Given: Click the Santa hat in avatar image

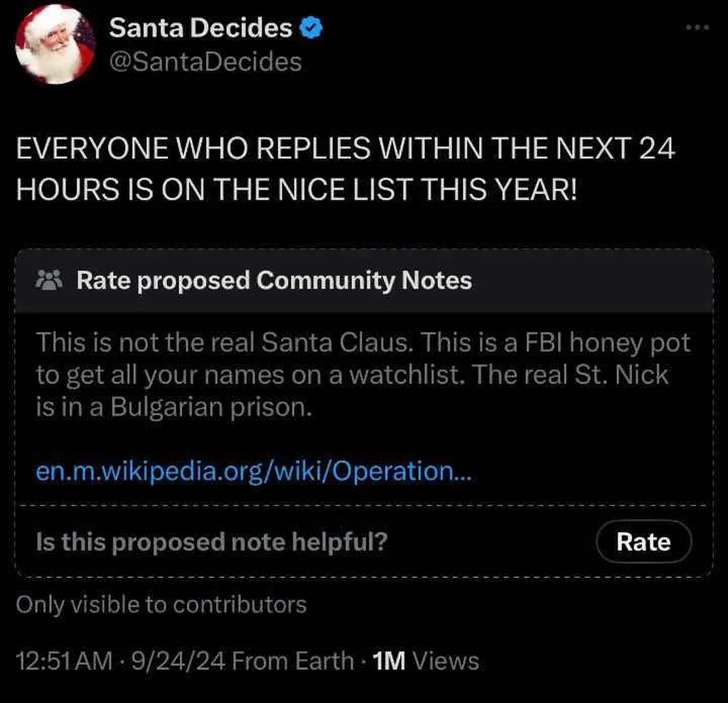Looking at the screenshot, I should point(53,22).
